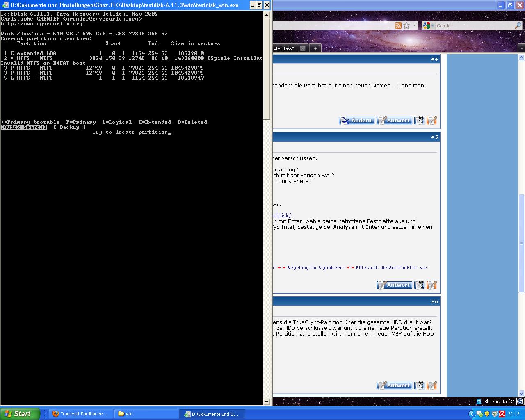Click quote icon in post #5
Image resolution: width=525 pixels, height=420 pixels.
tap(419, 285)
